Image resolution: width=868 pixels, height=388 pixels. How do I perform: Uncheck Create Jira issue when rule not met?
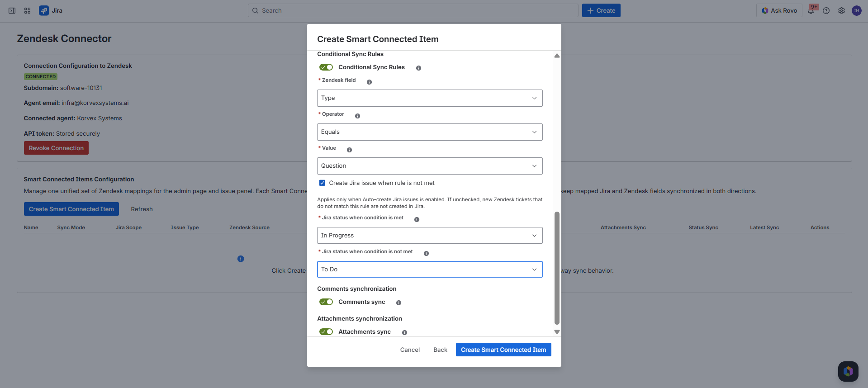[322, 183]
